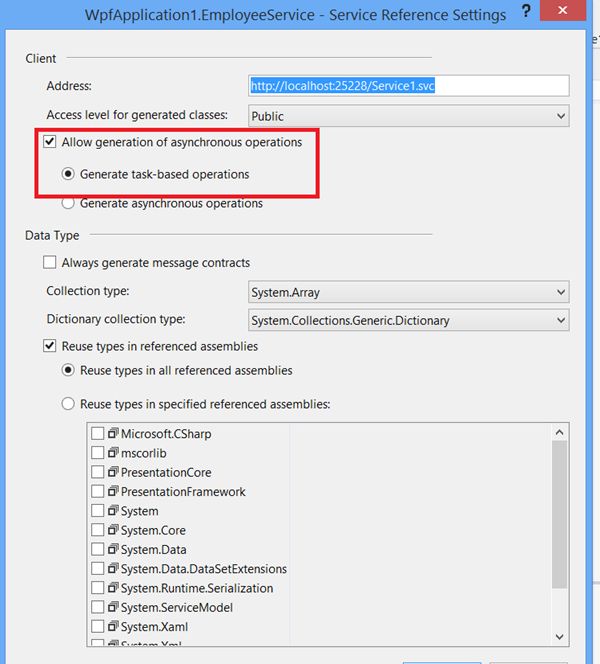Click the System.Core assembly icon

click(113, 530)
